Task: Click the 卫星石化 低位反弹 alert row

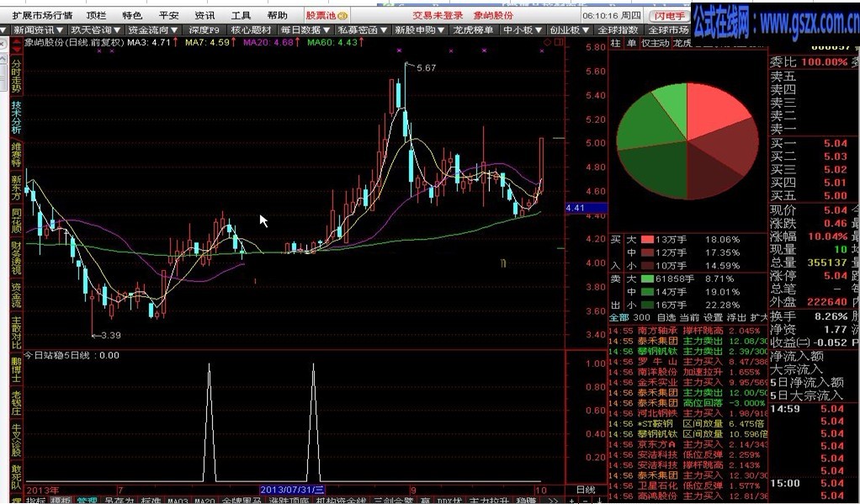Action: [x=687, y=485]
